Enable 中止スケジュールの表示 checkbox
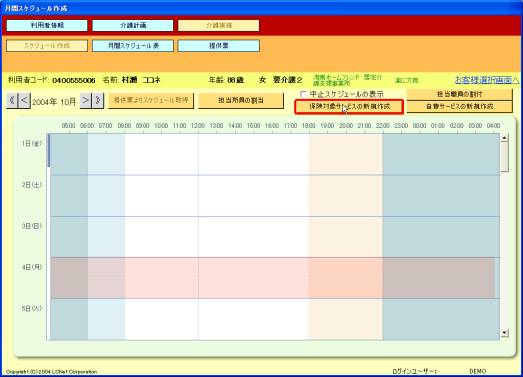Screen dimensions: 523x377 click(x=303, y=94)
